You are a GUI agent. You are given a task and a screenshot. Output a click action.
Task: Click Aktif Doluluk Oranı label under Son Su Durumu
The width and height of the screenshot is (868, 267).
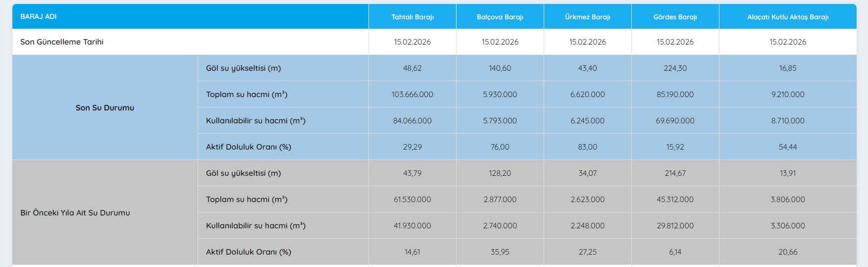[x=249, y=147]
